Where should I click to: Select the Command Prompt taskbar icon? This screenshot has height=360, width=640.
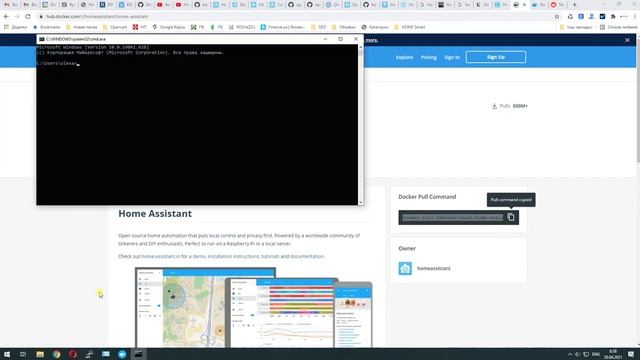point(139,354)
